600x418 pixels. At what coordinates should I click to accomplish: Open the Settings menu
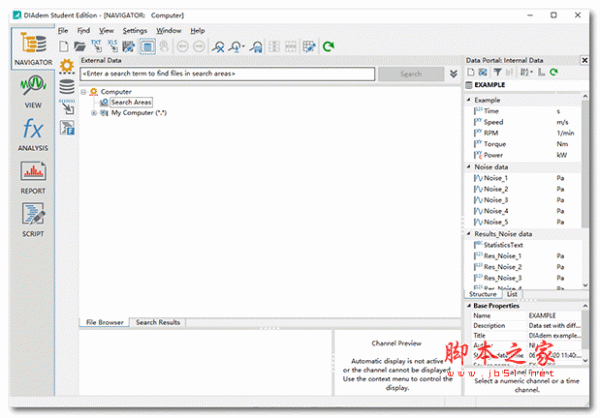click(x=135, y=31)
